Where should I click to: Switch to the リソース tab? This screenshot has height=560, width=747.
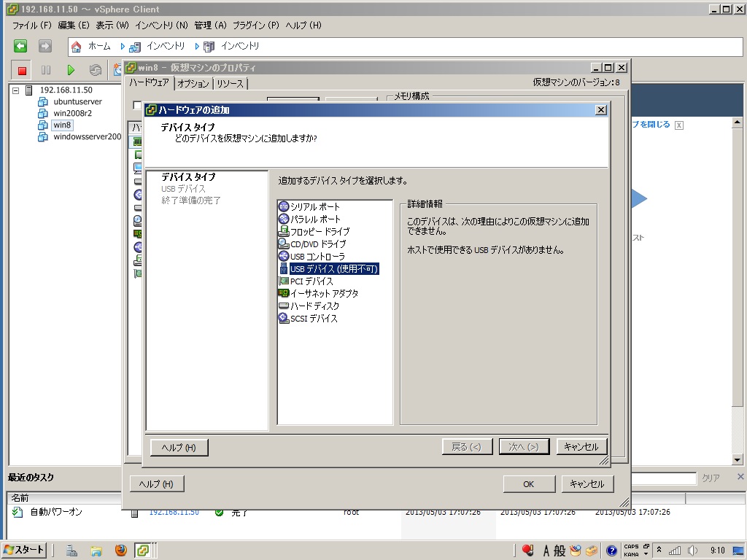click(230, 83)
